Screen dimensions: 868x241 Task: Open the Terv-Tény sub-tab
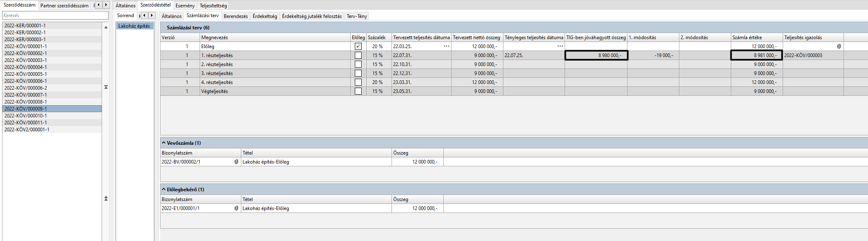357,16
